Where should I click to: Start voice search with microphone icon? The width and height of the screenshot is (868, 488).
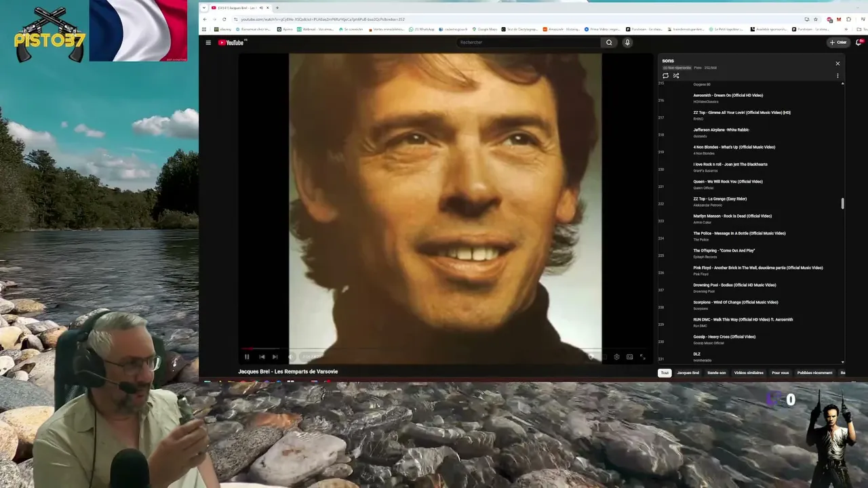point(627,42)
